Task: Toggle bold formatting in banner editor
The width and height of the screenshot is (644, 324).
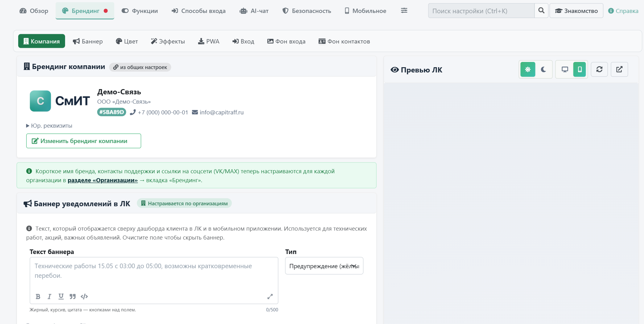Action: 38,297
